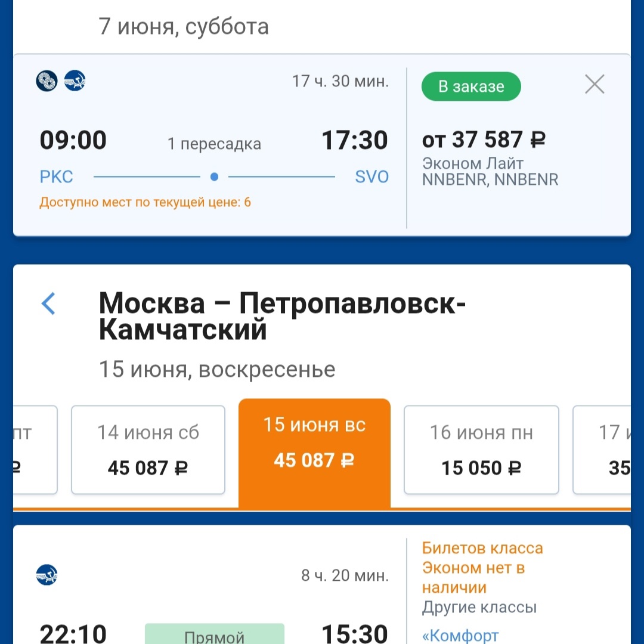Click the first airline logo in the 09:00 flight card
644x644 pixels.
[x=47, y=80]
